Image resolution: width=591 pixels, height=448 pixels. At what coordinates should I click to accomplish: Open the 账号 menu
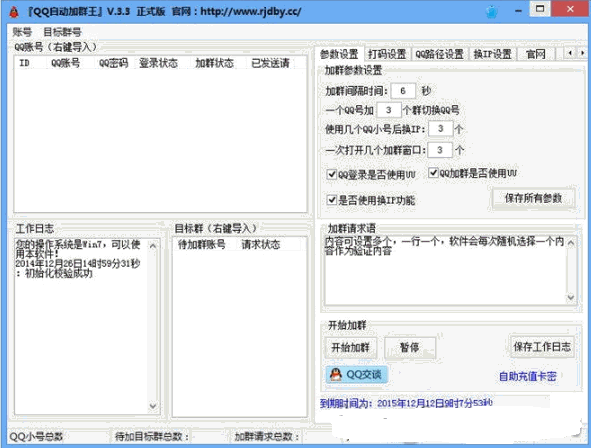22,32
